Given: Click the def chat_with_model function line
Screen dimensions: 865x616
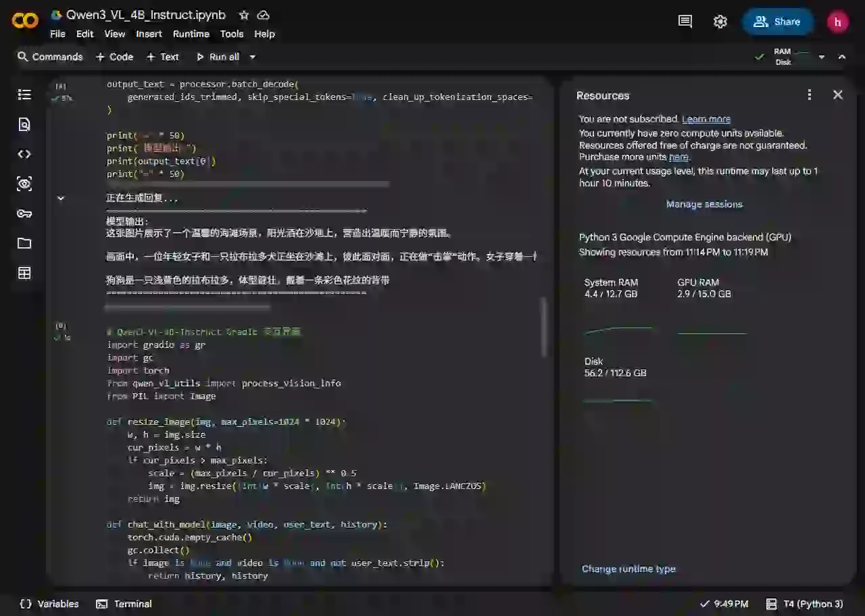Looking at the screenshot, I should click(247, 524).
